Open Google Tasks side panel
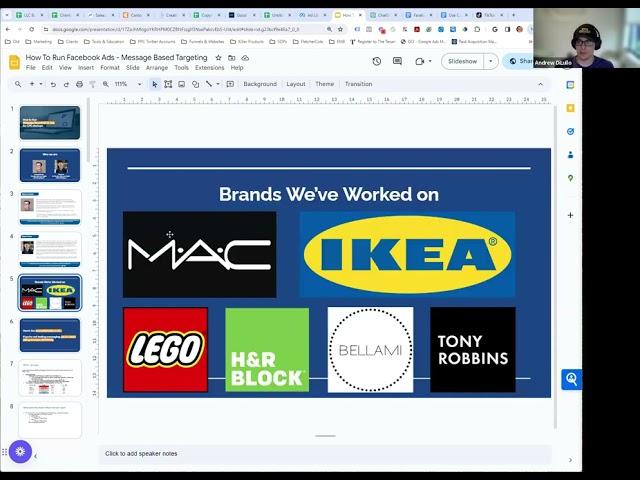The image size is (640, 480). 571,131
